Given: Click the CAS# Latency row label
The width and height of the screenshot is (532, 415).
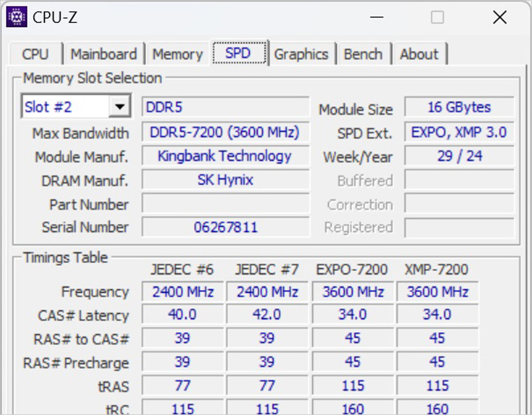Looking at the screenshot, I should (84, 315).
